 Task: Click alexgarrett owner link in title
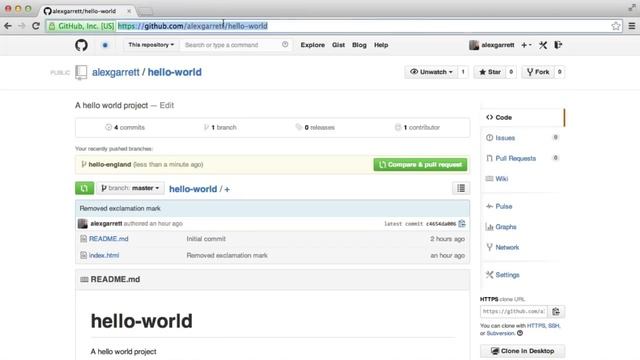(x=116, y=72)
